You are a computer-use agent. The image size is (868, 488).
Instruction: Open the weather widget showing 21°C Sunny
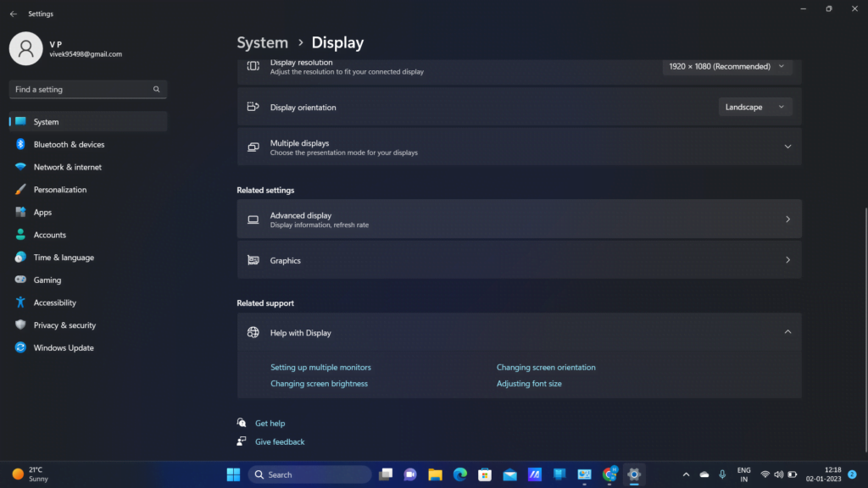(x=31, y=474)
